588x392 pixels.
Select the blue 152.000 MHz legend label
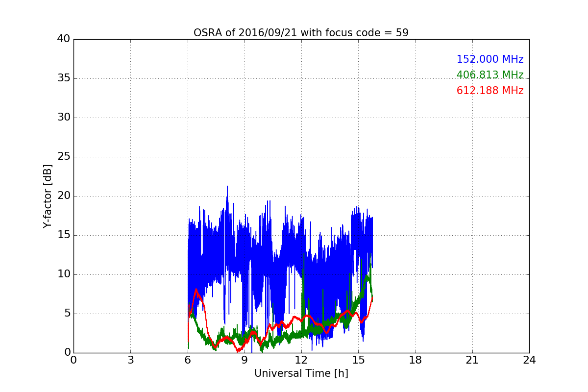(x=490, y=59)
